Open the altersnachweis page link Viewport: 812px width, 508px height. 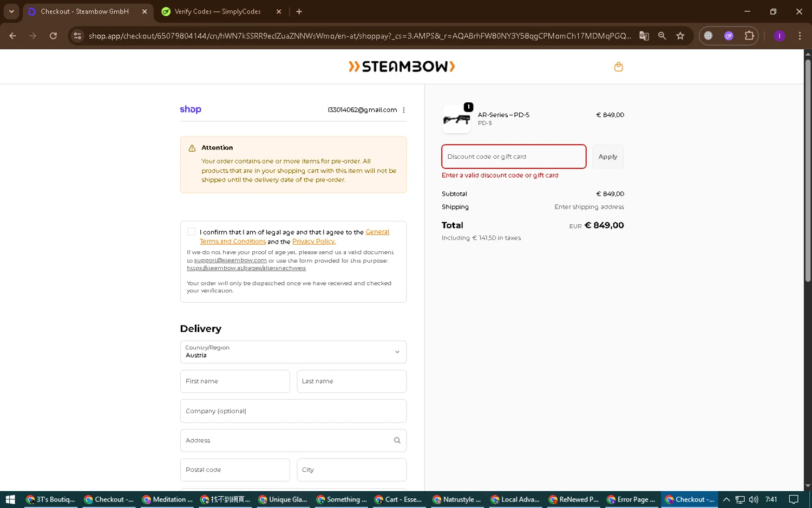[246, 268]
